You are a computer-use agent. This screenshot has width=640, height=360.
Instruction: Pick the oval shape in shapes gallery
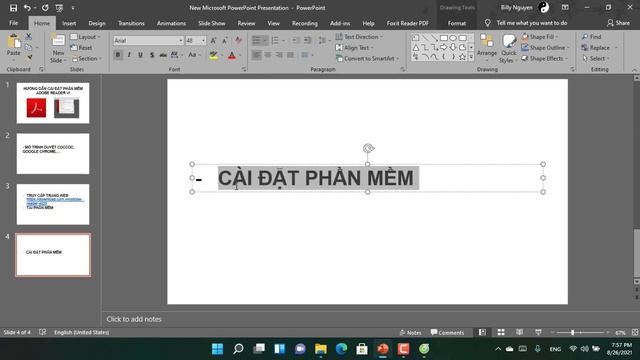[453, 38]
